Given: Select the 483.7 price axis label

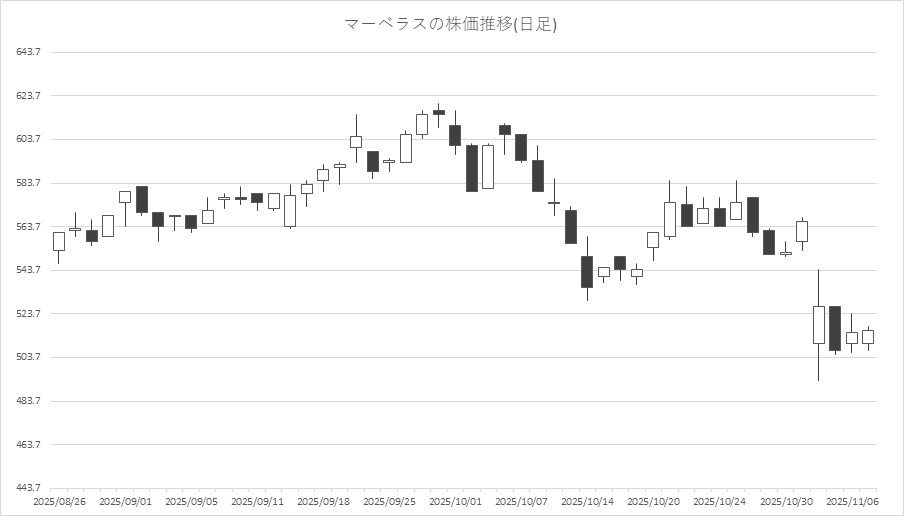Looking at the screenshot, I should coord(28,401).
